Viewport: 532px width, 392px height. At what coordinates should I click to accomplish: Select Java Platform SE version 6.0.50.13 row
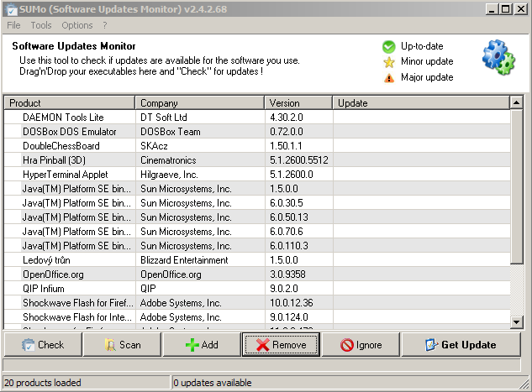tap(257, 217)
